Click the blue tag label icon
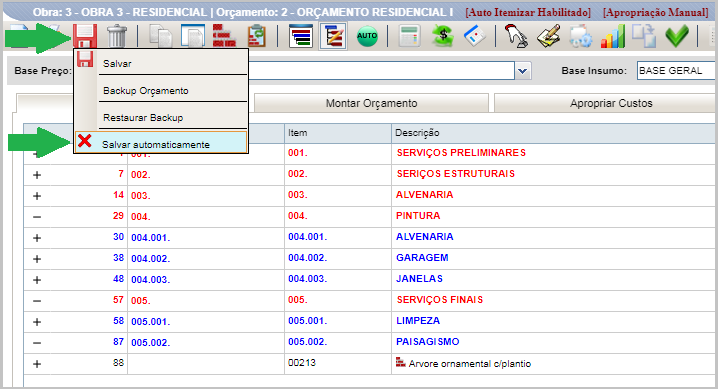This screenshot has height=389, width=718. click(x=474, y=36)
